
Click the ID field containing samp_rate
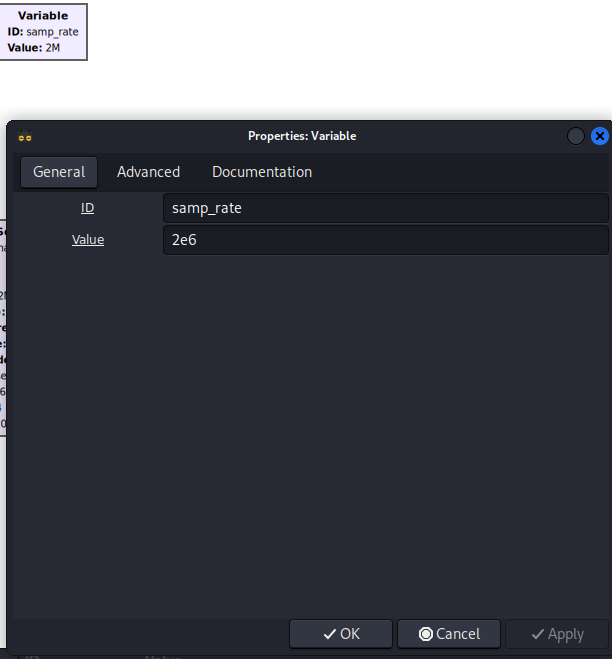tap(385, 208)
